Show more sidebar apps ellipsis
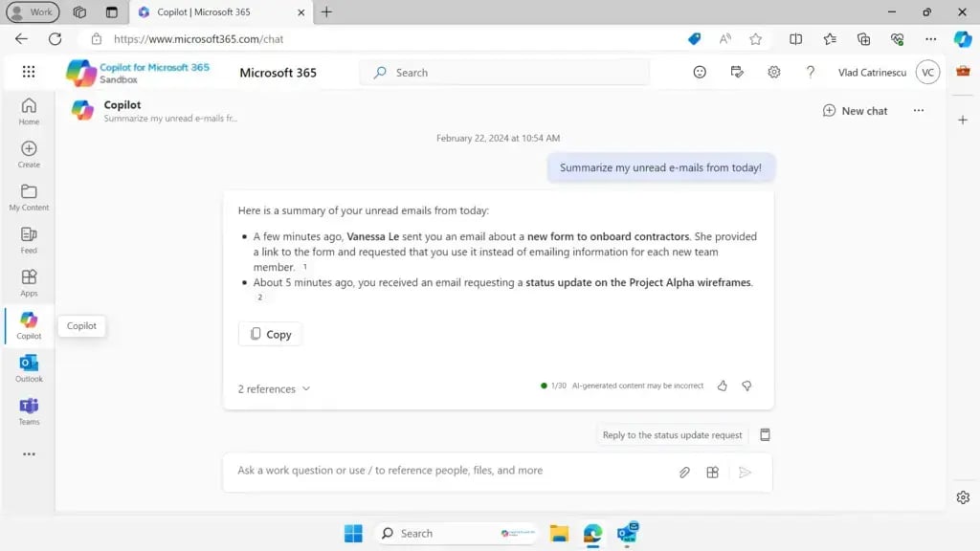 point(29,454)
